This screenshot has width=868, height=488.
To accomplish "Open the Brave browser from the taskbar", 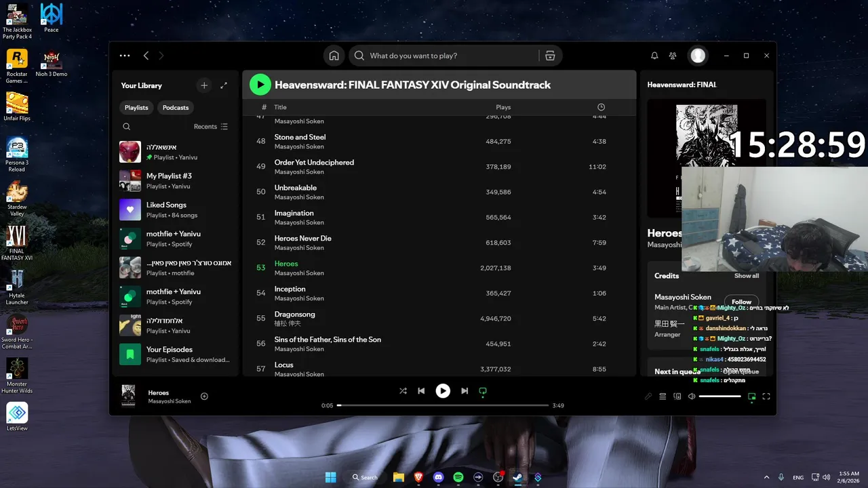I will pos(418,477).
